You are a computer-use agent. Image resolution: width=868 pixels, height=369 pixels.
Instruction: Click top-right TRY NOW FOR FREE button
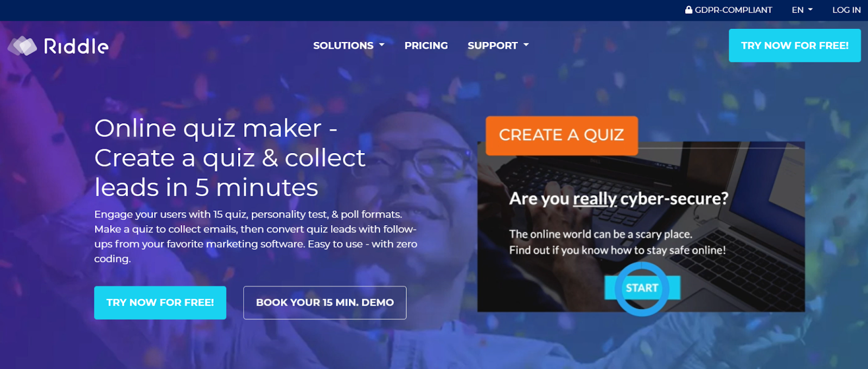tap(795, 46)
